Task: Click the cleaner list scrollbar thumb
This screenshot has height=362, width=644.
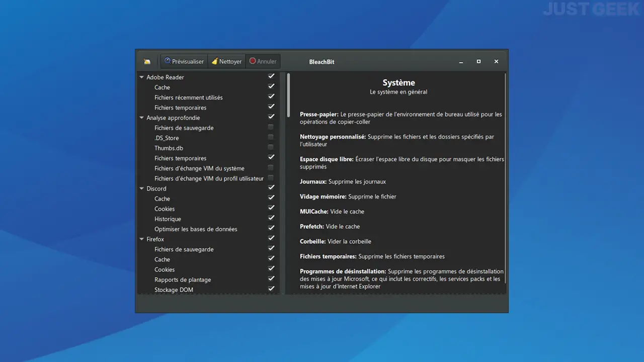Action: pyautogui.click(x=289, y=95)
